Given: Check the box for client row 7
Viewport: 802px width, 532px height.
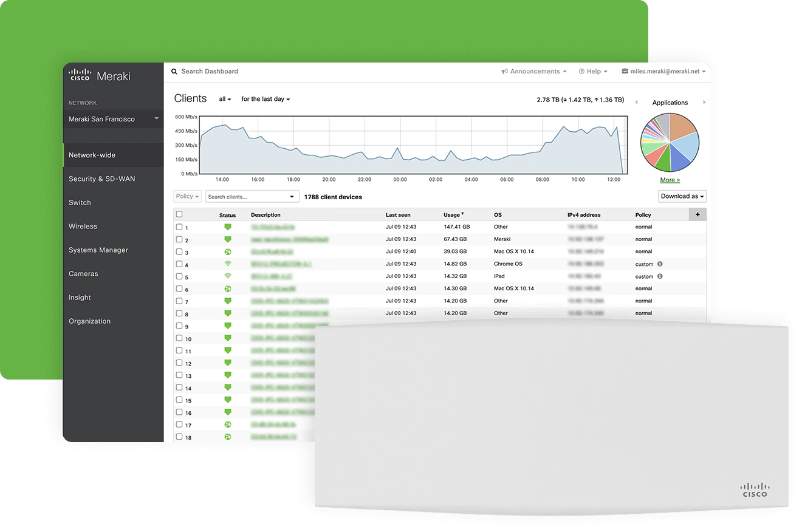Looking at the screenshot, I should (x=179, y=301).
